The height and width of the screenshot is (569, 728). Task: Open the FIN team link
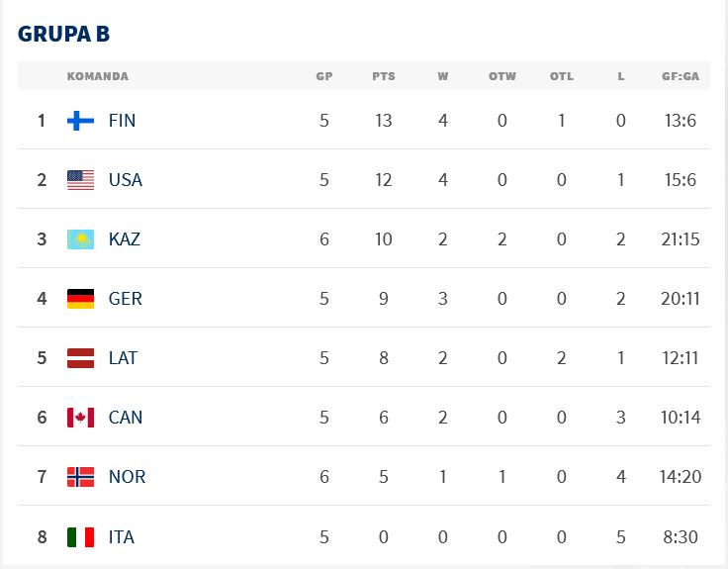[x=122, y=121]
